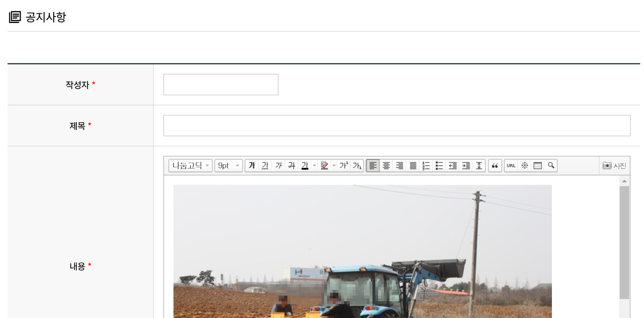Image resolution: width=644 pixels, height=318 pixels.
Task: Apply subscript formatting
Action: click(x=357, y=166)
